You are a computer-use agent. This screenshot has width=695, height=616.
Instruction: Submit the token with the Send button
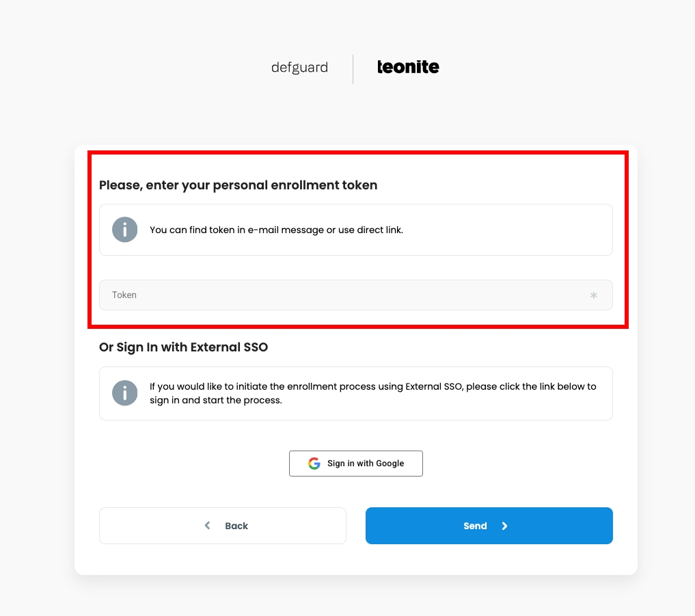pos(489,526)
